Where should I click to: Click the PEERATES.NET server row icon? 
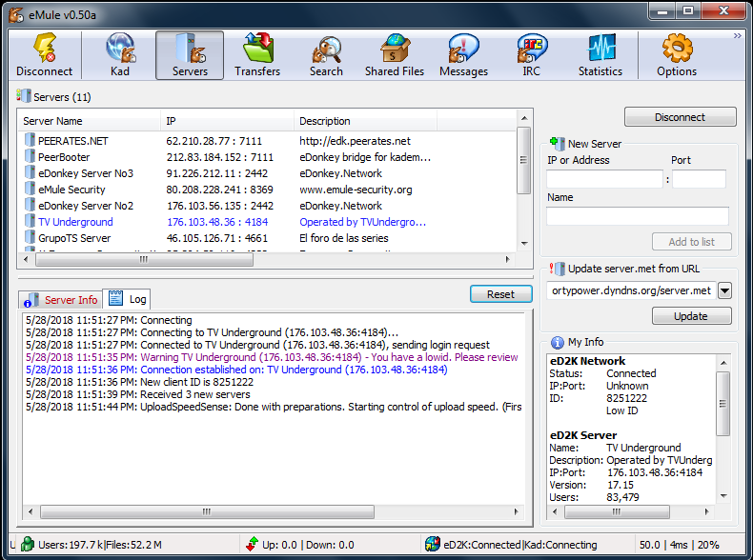pos(30,141)
